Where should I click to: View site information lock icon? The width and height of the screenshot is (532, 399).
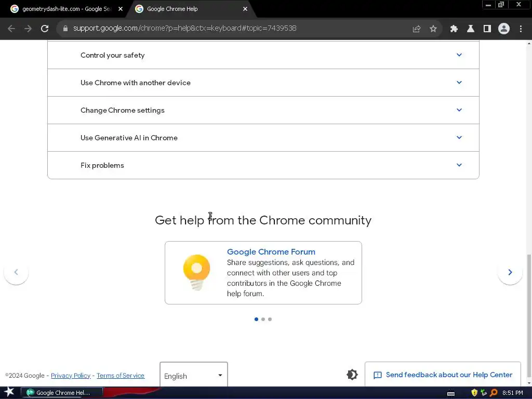pyautogui.click(x=65, y=29)
